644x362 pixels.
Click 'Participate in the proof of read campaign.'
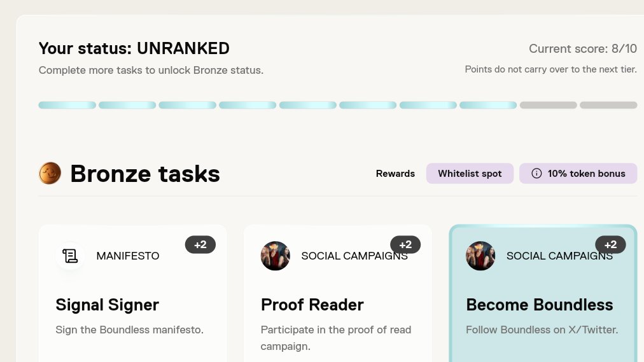click(x=335, y=338)
